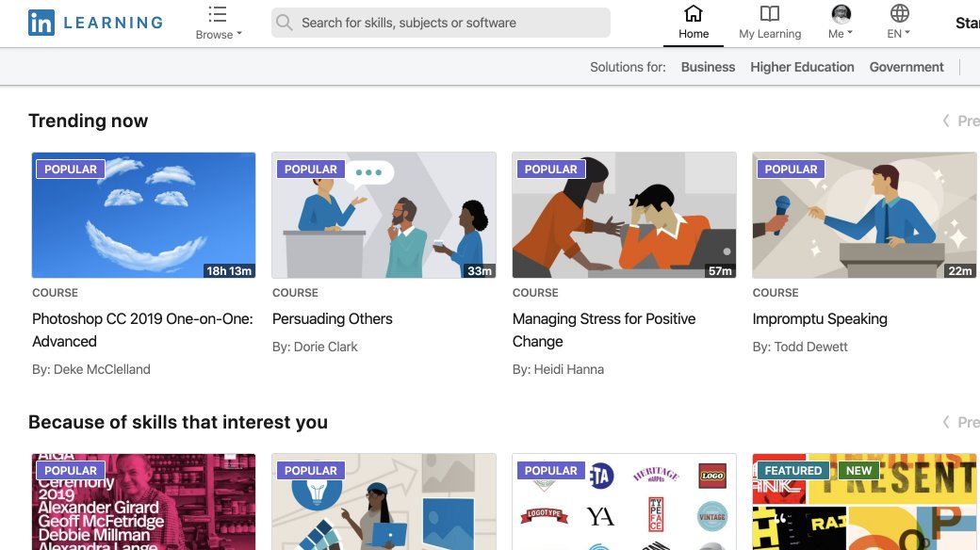Image resolution: width=980 pixels, height=550 pixels.
Task: Click Previous chevron in skills section
Action: click(946, 422)
